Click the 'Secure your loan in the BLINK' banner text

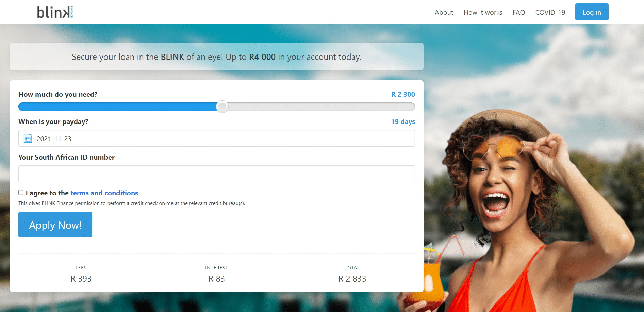click(216, 57)
